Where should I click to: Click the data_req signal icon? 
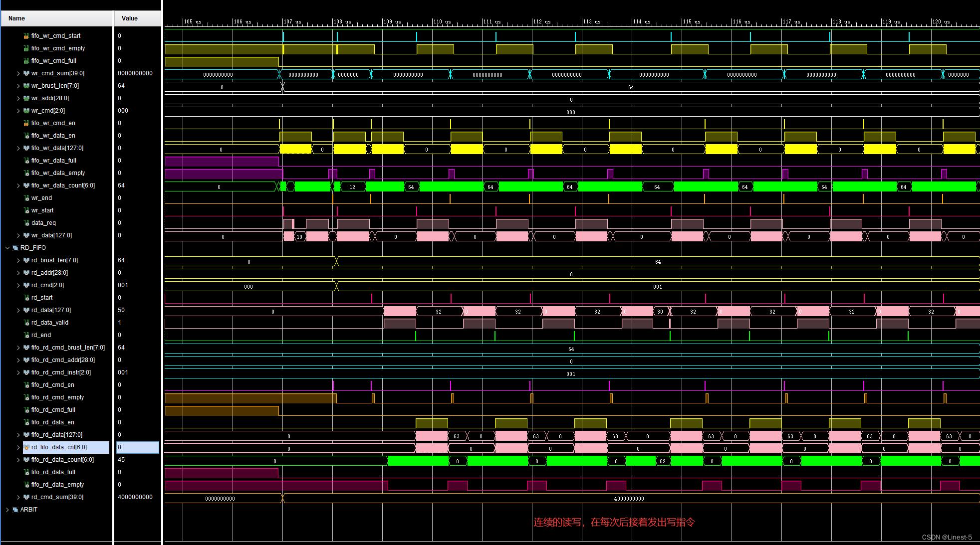(x=26, y=223)
